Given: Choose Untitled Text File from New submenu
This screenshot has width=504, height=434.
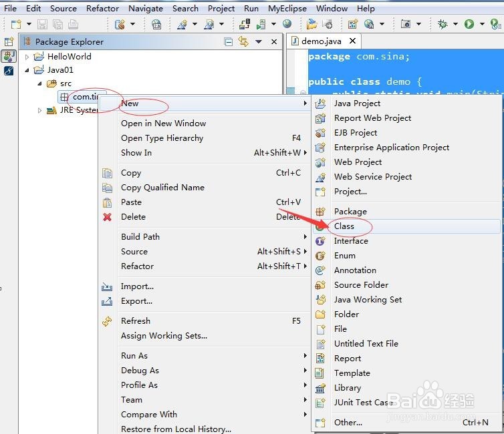Looking at the screenshot, I should pos(406,344).
